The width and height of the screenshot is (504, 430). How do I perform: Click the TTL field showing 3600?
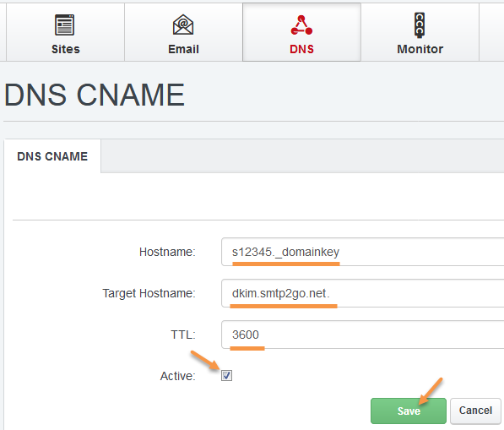pyautogui.click(x=362, y=335)
